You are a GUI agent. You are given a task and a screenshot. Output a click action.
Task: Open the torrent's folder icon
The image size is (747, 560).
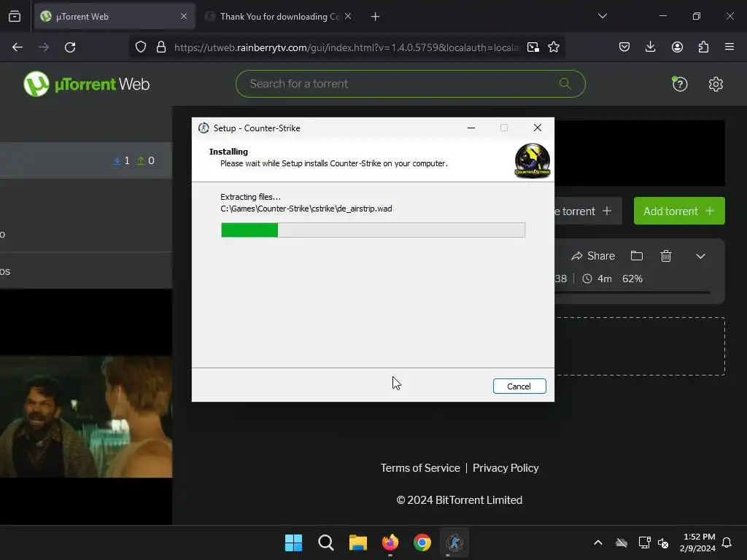(636, 256)
